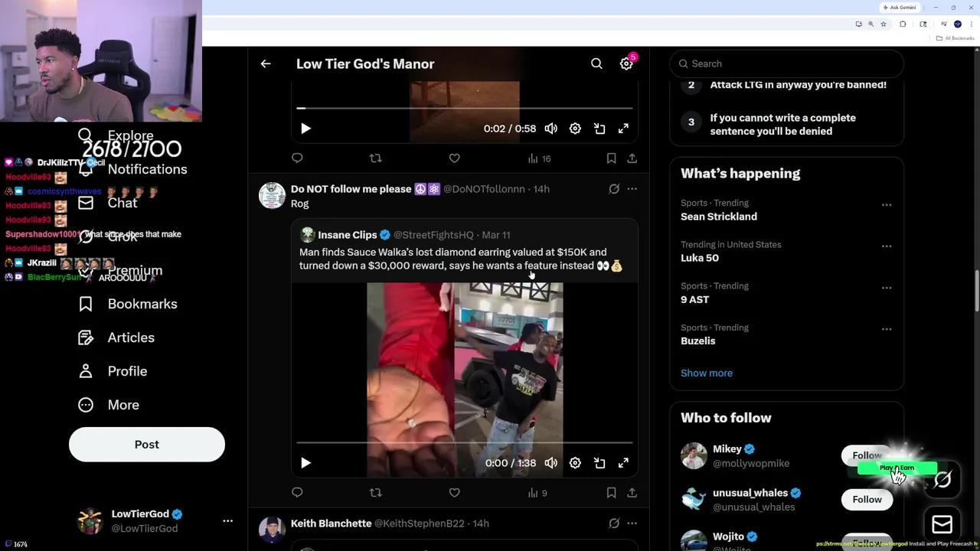Repost the 'Rog' post
The image size is (980, 551).
pyautogui.click(x=375, y=493)
